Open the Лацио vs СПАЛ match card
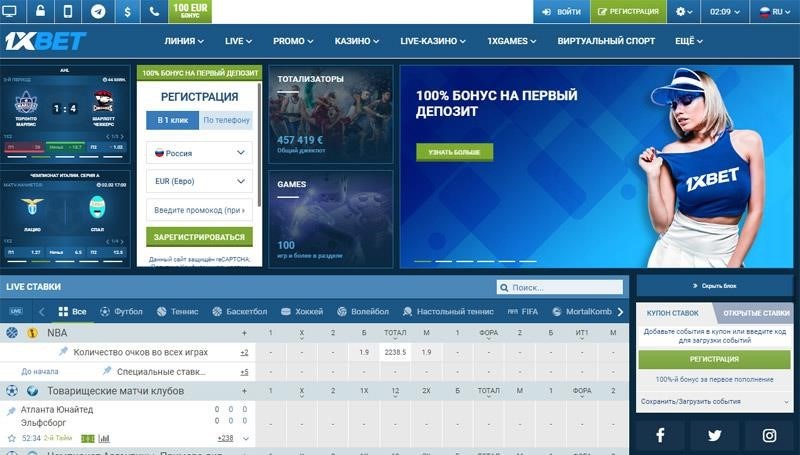 coord(65,219)
